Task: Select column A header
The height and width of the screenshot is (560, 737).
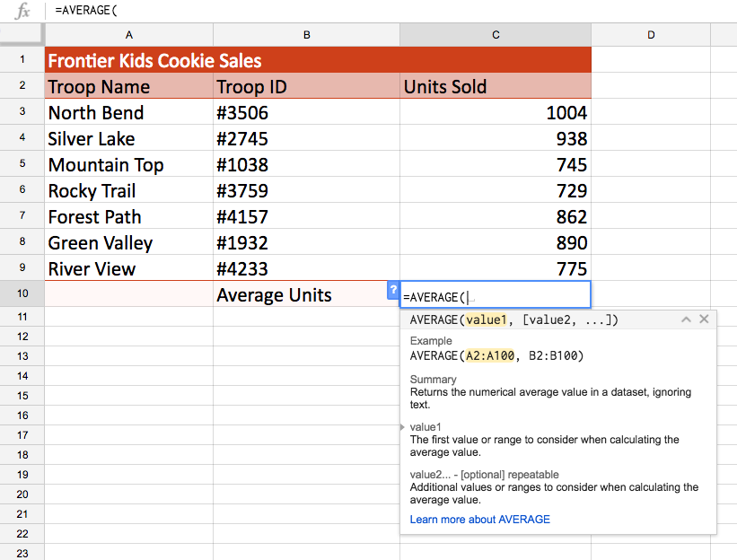Action: point(128,34)
